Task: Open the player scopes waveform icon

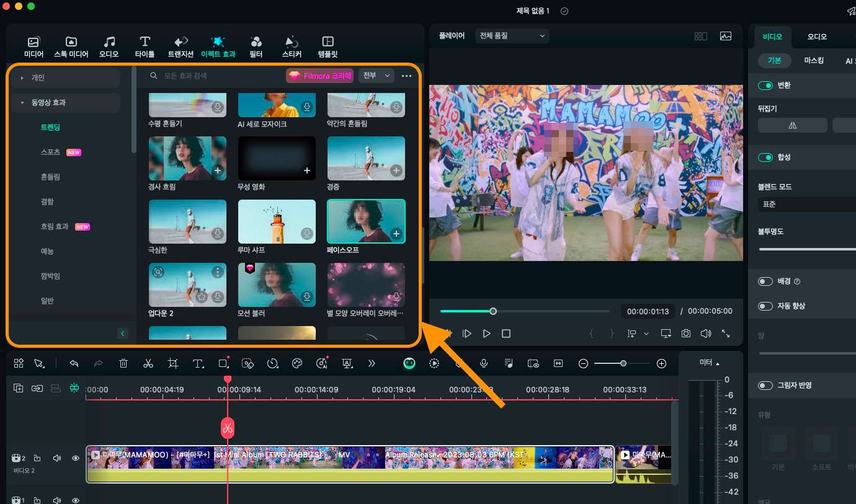Action: click(726, 36)
